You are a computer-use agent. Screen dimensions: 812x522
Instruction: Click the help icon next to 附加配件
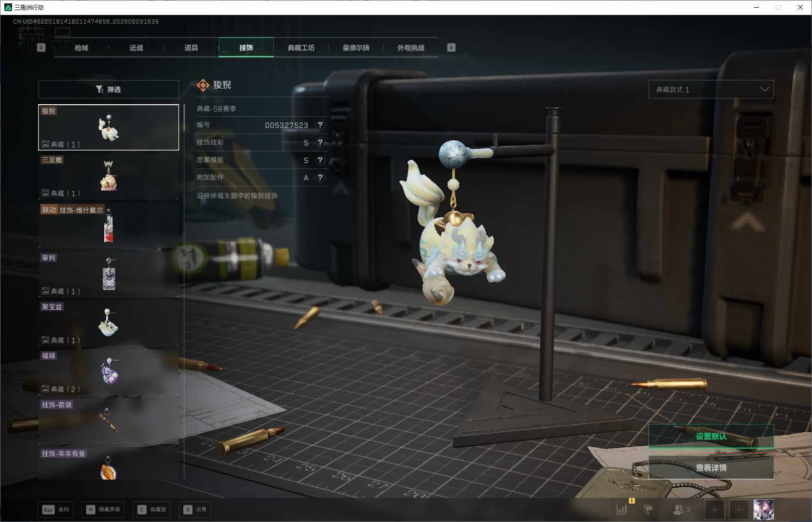point(320,178)
